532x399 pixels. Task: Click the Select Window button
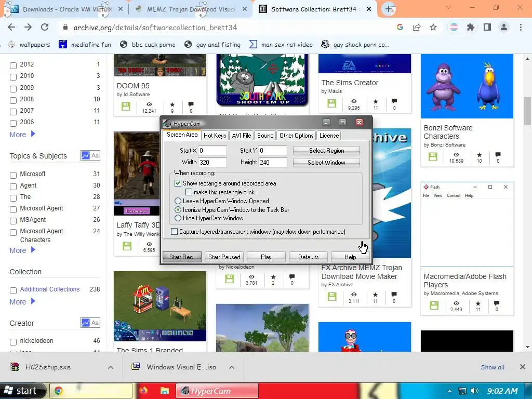pyautogui.click(x=326, y=163)
